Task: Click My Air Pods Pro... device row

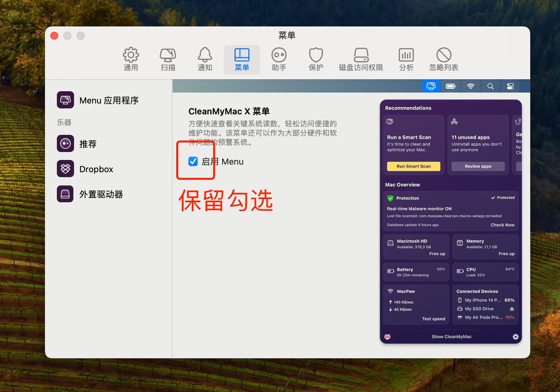Action: point(486,317)
